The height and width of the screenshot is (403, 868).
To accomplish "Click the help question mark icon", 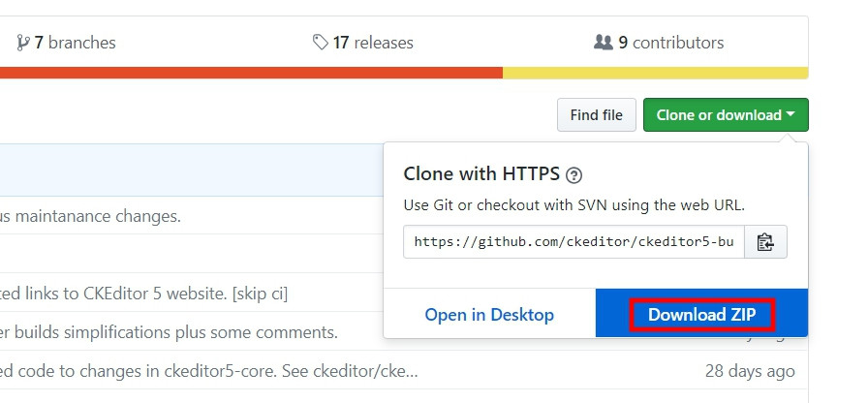I will pyautogui.click(x=574, y=175).
